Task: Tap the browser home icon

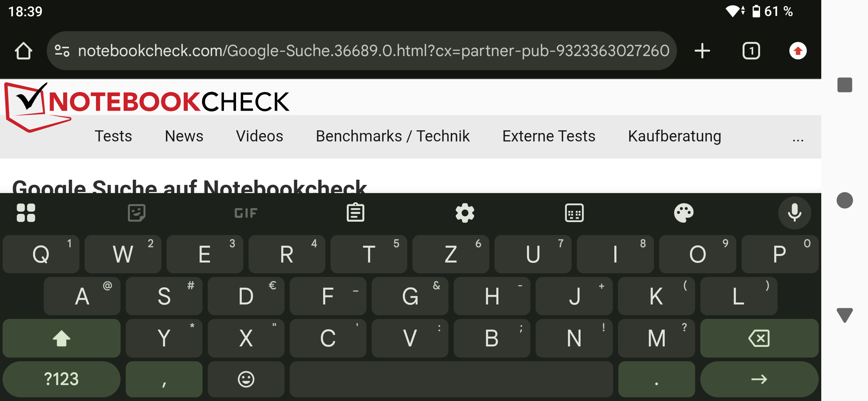Action: 23,51
